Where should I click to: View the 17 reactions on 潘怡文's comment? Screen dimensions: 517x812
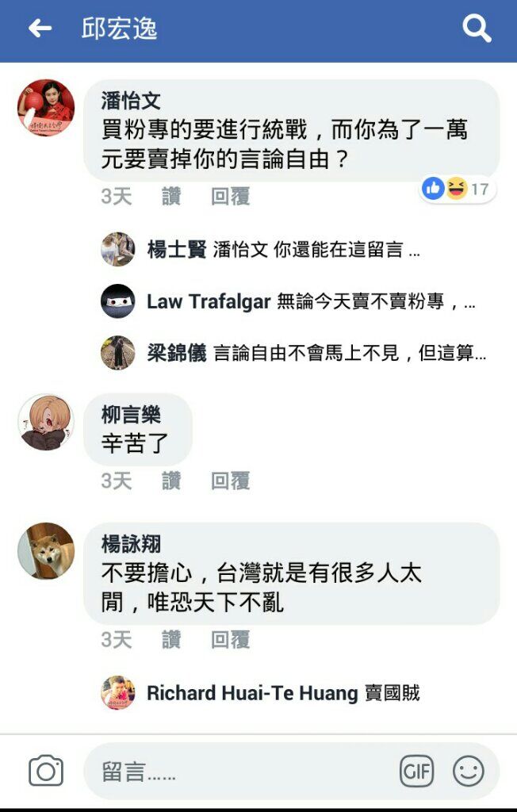[457, 189]
